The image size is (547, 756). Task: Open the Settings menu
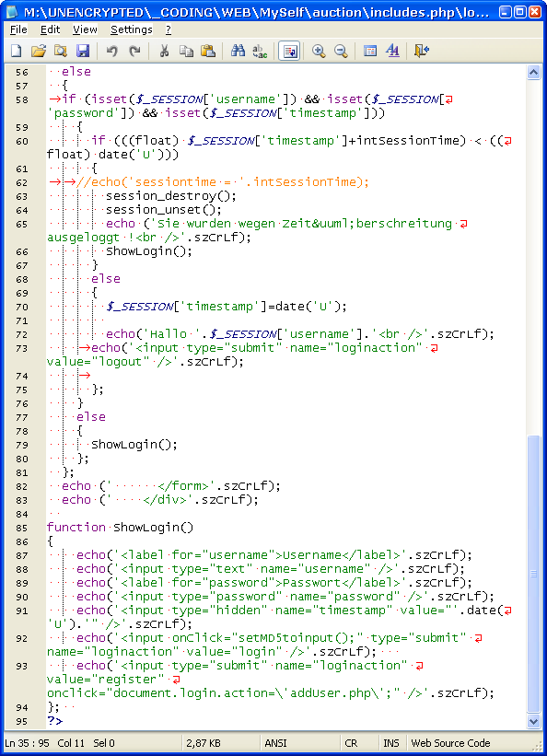(x=131, y=29)
